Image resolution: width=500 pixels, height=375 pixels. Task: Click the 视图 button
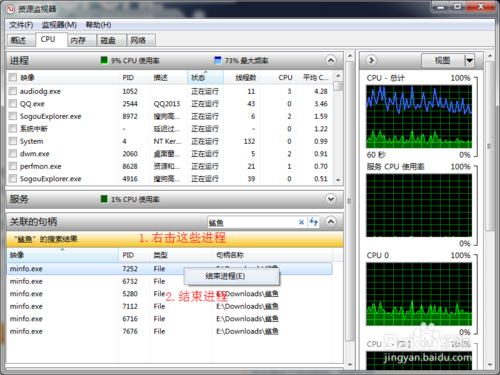pyautogui.click(x=443, y=60)
